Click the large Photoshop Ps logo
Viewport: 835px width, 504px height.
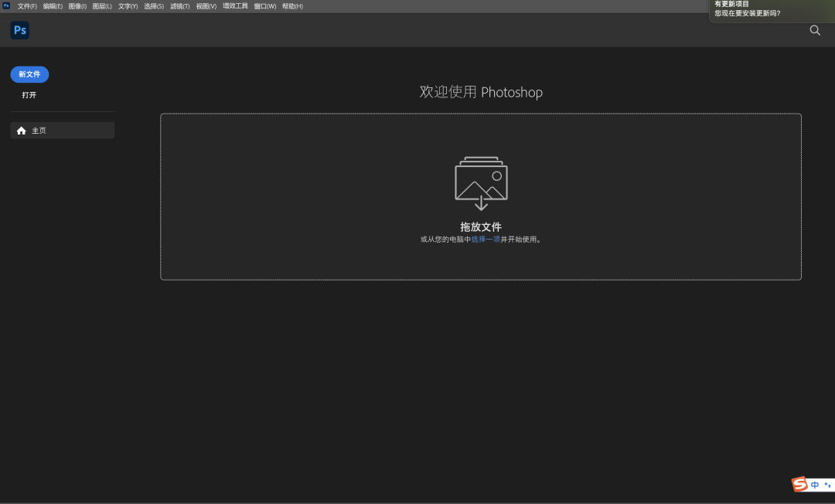(x=19, y=30)
